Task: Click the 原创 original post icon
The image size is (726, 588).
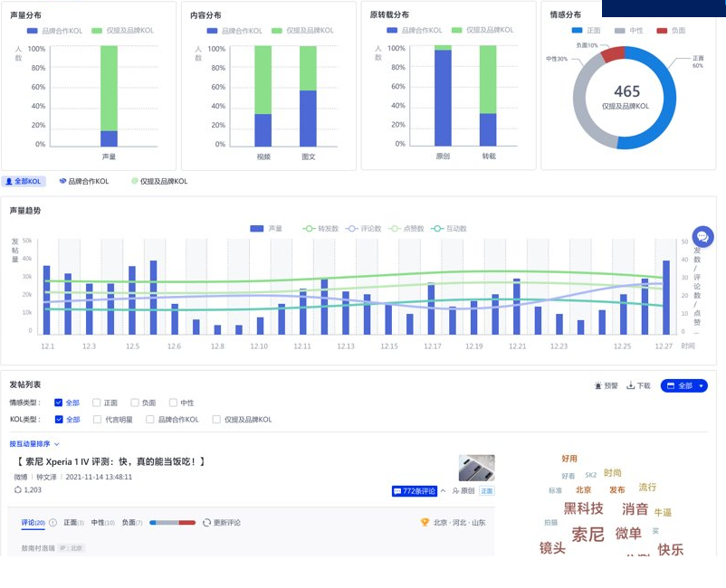Action: (x=456, y=491)
